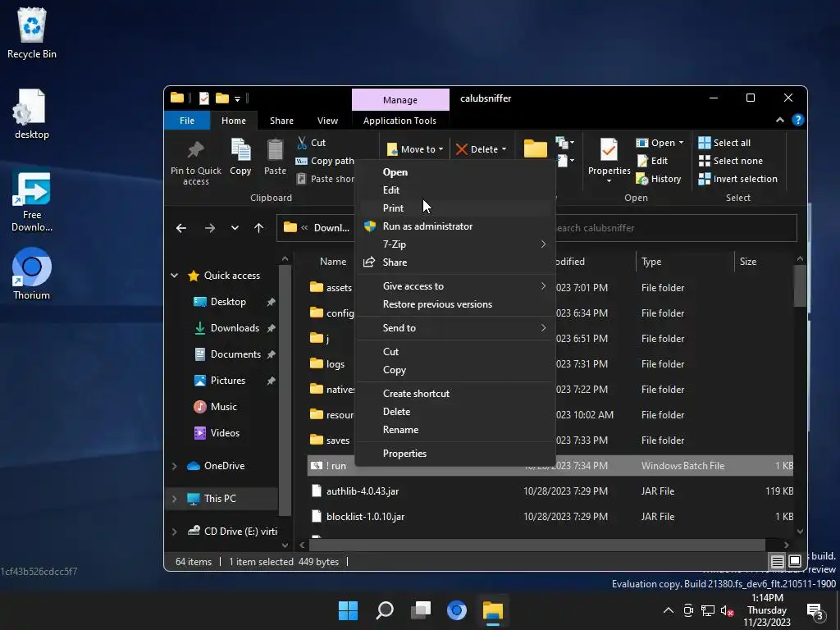840x630 pixels.
Task: Click Edit in the ribbon Open group
Action: click(652, 161)
